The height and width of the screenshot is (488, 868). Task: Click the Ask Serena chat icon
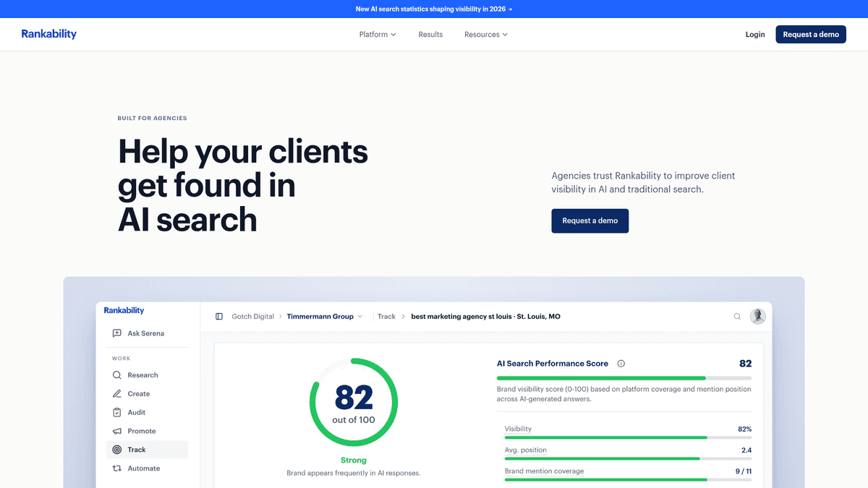tap(117, 333)
